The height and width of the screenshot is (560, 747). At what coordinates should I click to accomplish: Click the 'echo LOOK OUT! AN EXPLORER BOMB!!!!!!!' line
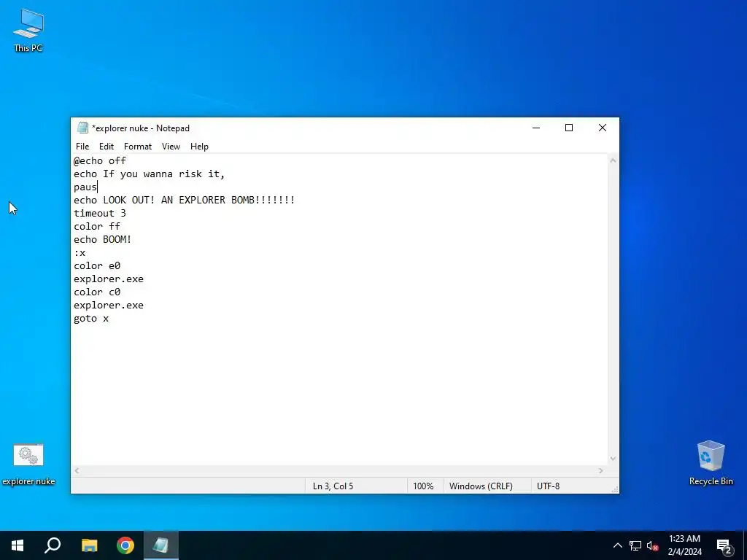185,200
